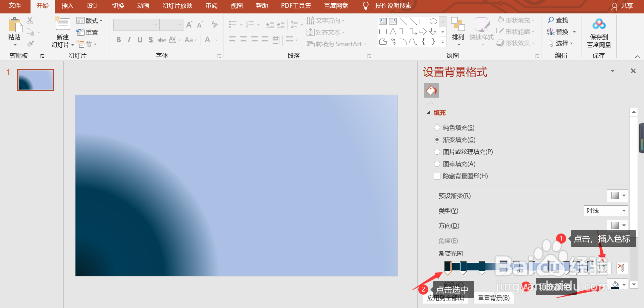Center align text
644x308 pixels.
coord(244,40)
